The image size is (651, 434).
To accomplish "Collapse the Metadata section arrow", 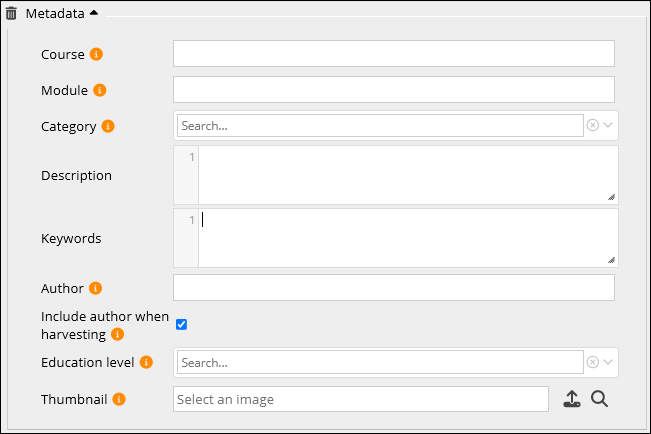I will [x=94, y=13].
